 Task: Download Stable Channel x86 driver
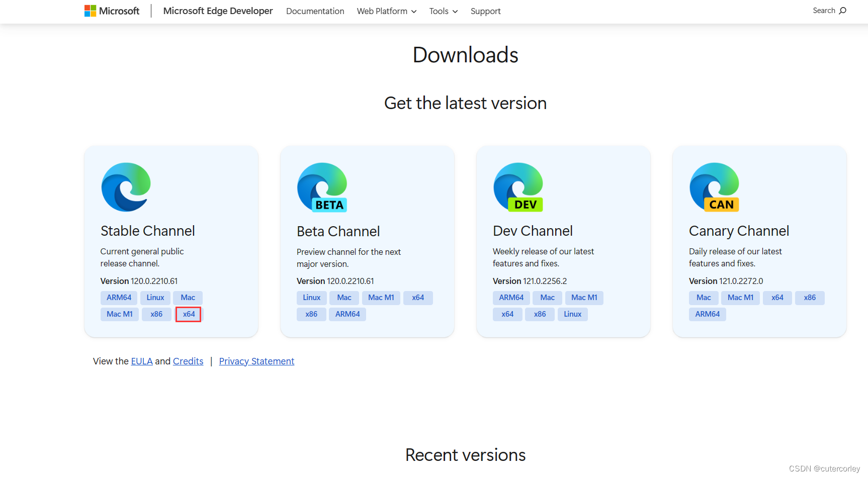click(x=156, y=314)
